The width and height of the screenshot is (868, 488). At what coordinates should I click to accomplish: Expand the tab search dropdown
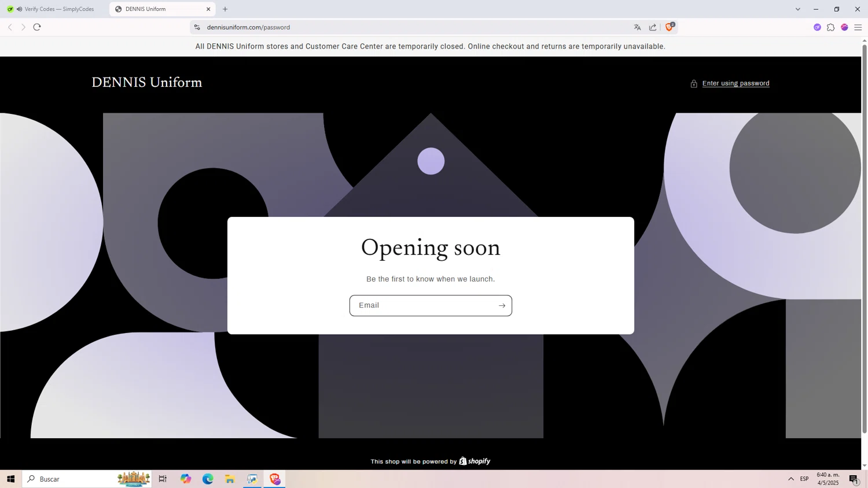(x=797, y=9)
